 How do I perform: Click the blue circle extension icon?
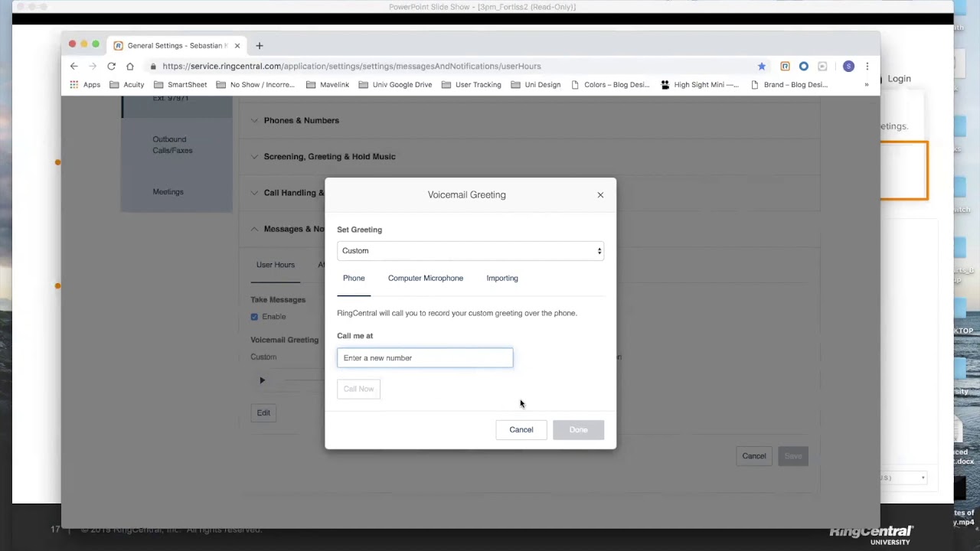[803, 67]
